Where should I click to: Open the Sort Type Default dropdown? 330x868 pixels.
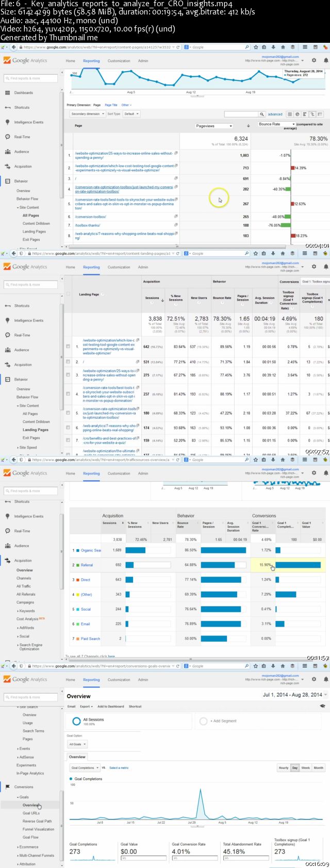tap(131, 114)
